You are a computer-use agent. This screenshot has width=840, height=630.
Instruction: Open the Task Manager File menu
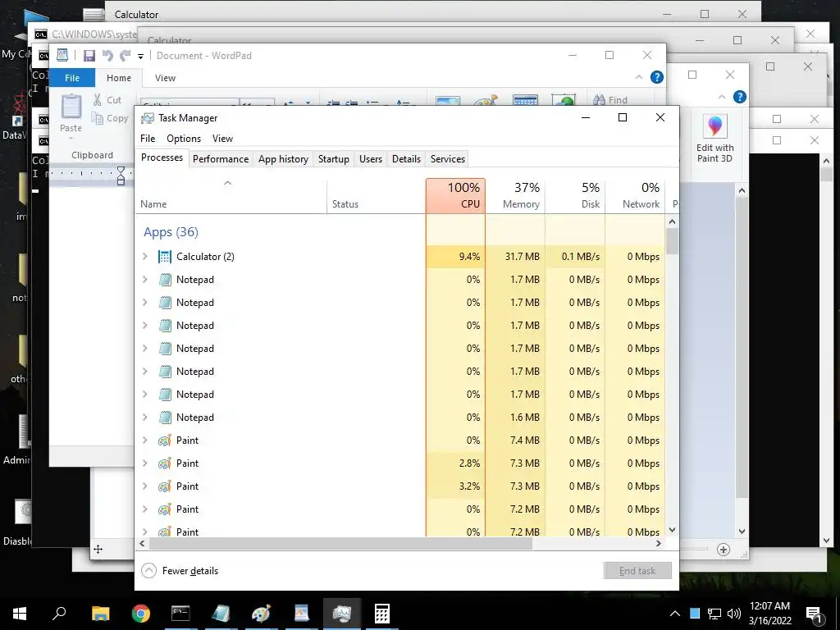pyautogui.click(x=148, y=138)
